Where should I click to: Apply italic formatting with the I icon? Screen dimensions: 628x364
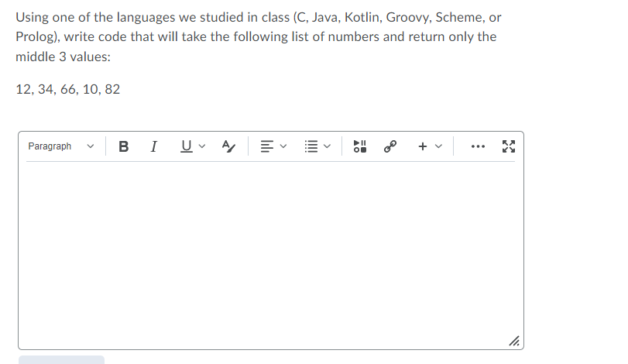tap(154, 146)
